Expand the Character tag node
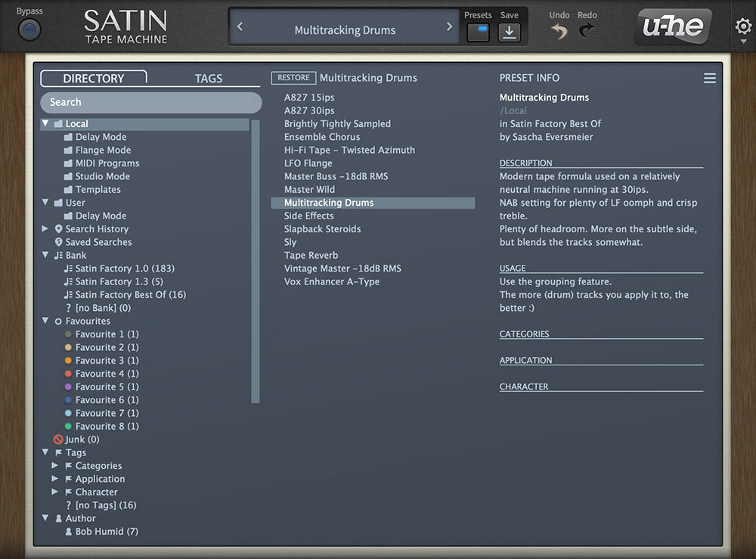The image size is (756, 559). point(55,492)
